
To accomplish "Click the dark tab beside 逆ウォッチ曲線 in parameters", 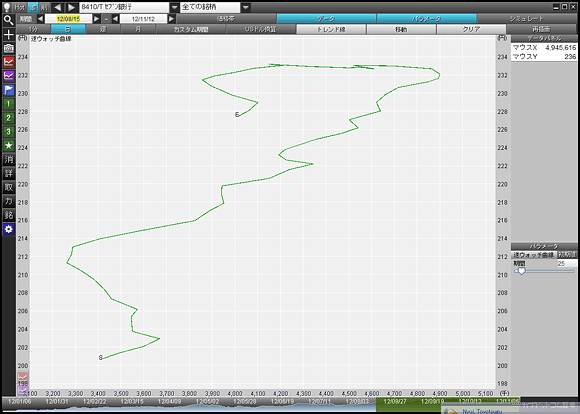I will tap(567, 255).
